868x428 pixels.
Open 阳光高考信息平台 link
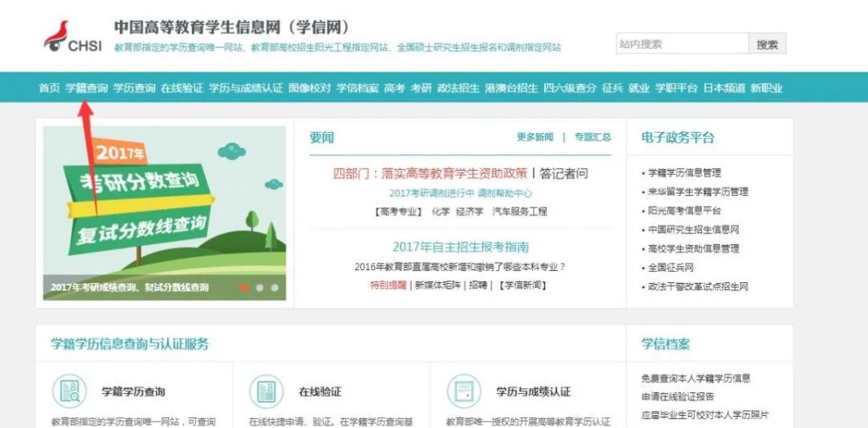(684, 211)
